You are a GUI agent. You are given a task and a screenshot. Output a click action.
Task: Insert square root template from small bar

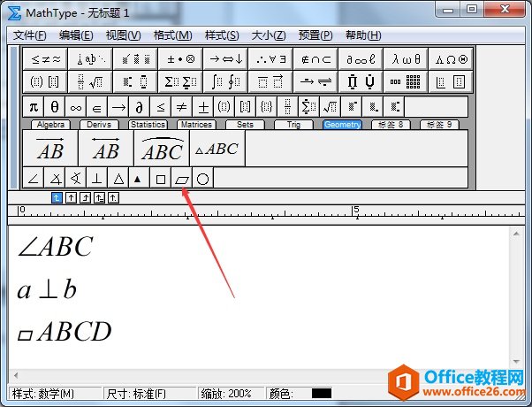(x=330, y=107)
